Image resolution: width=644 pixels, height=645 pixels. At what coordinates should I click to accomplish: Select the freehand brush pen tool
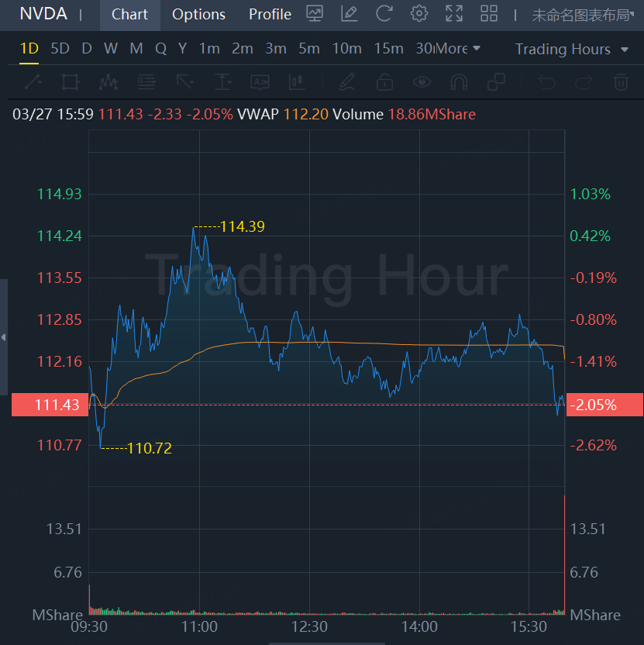(347, 82)
